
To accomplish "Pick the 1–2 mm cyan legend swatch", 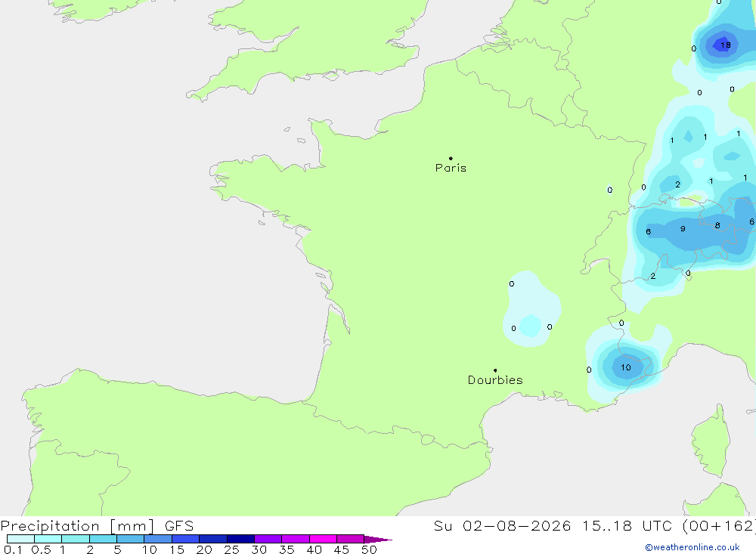I will point(76,539).
